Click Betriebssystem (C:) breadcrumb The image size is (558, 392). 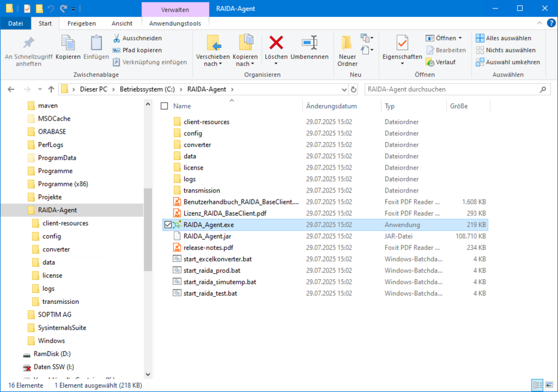point(148,89)
